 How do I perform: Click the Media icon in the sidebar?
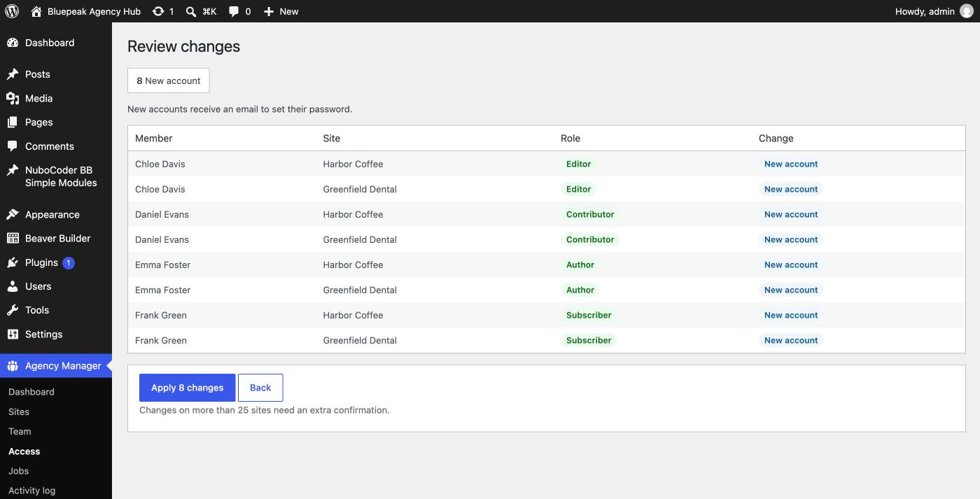[x=13, y=99]
